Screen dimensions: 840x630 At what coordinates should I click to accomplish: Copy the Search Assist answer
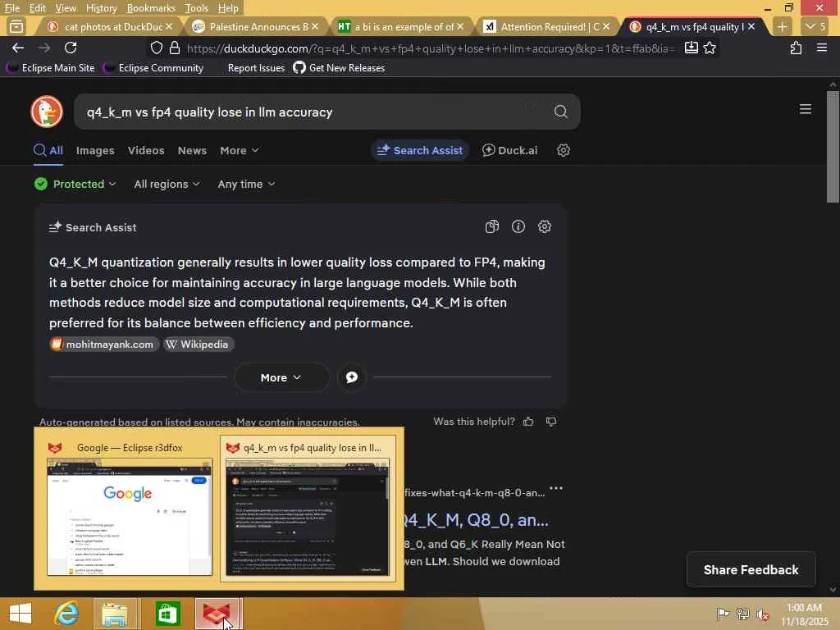492,226
